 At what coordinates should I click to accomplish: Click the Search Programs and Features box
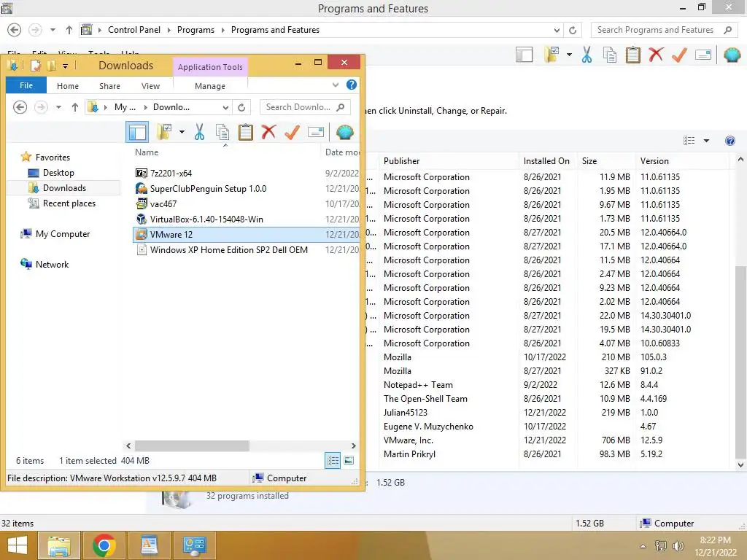[665, 30]
